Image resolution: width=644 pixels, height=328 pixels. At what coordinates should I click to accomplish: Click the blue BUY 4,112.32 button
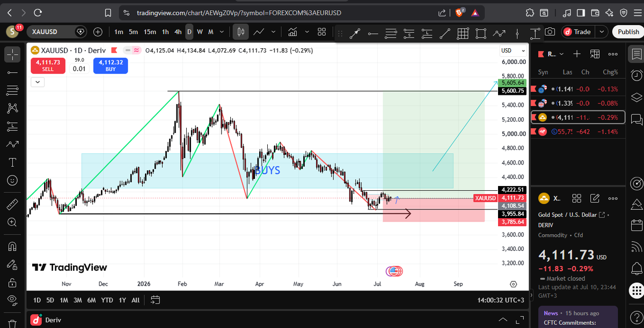point(111,66)
